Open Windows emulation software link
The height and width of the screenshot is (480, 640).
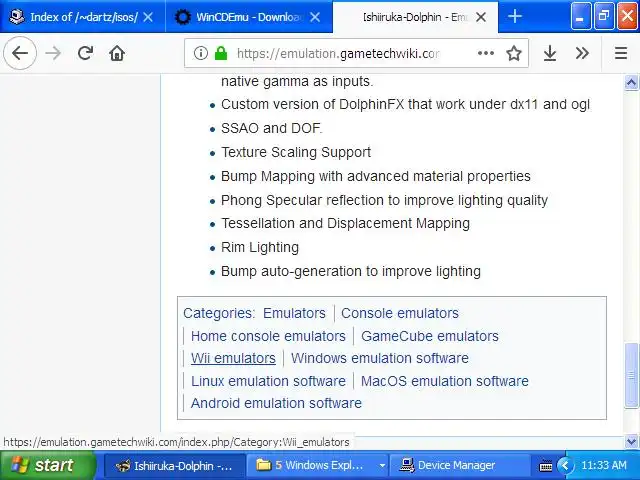pyautogui.click(x=380, y=358)
